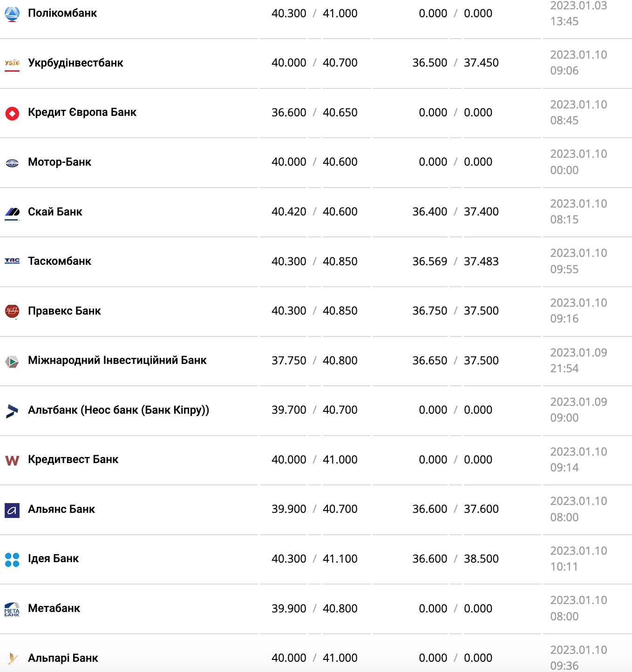632x672 pixels.
Task: Click the Мотор-Банк logo icon
Action: [12, 163]
